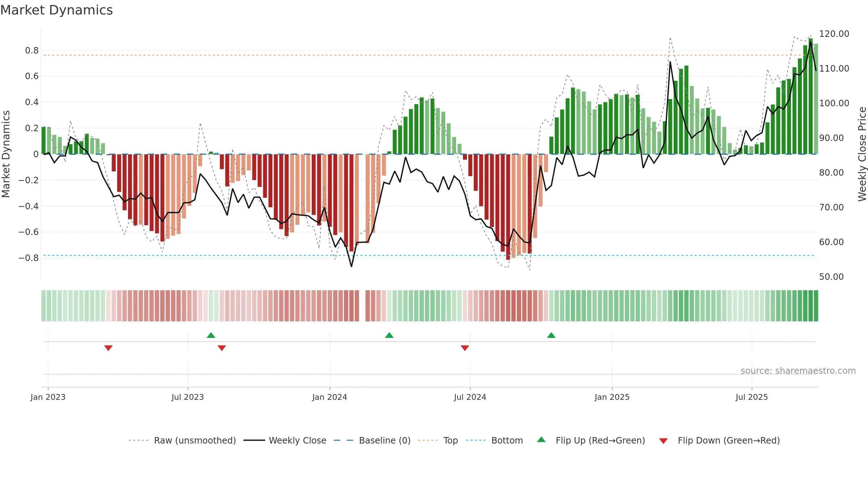The width and height of the screenshot is (868, 488).
Task: Click the Jul 2025 axis label
Action: click(752, 397)
